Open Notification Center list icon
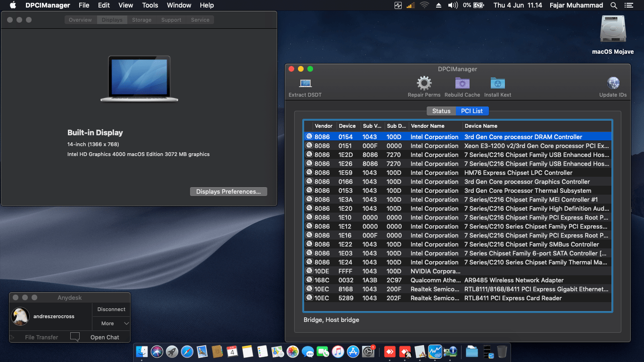This screenshot has height=362, width=644. (x=628, y=5)
